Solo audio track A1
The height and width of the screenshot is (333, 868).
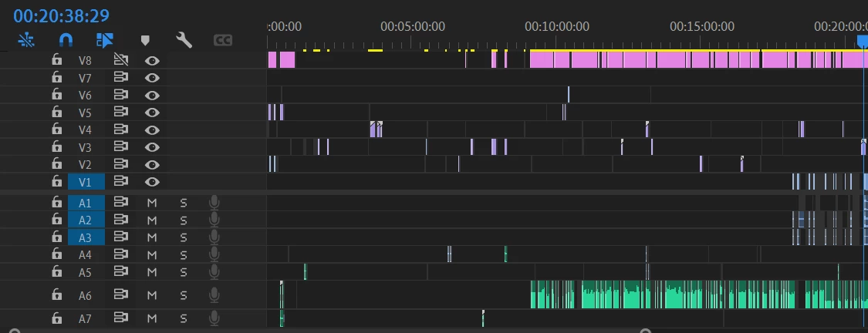183,203
